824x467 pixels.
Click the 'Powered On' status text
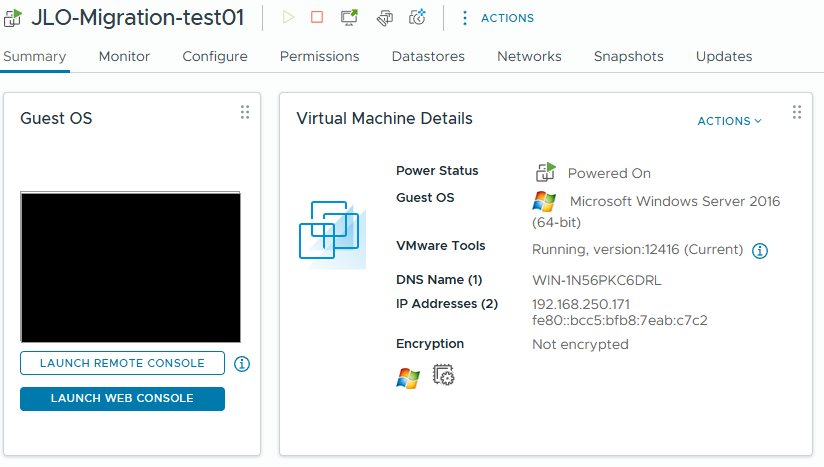(609, 173)
